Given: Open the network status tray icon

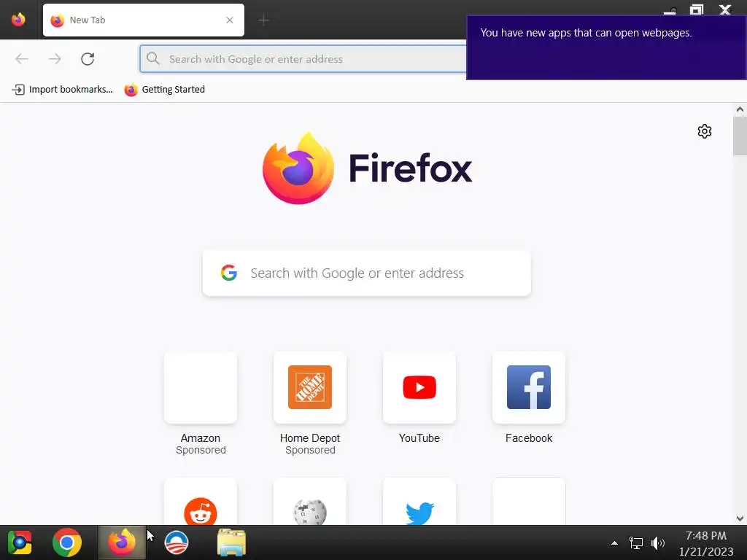Looking at the screenshot, I should tap(636, 542).
